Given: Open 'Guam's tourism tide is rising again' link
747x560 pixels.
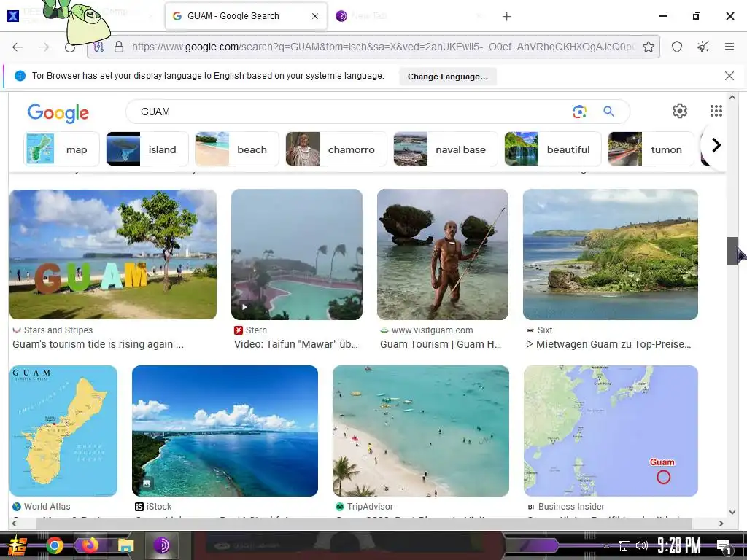Looking at the screenshot, I should pos(98,344).
